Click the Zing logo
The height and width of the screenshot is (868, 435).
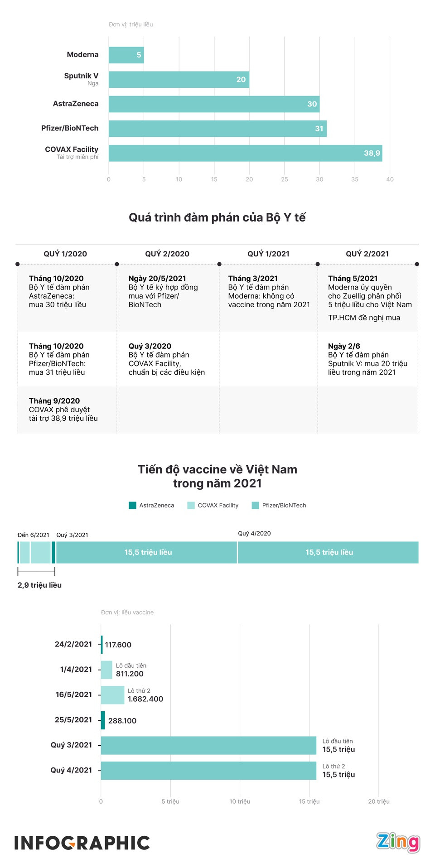pyautogui.click(x=398, y=842)
